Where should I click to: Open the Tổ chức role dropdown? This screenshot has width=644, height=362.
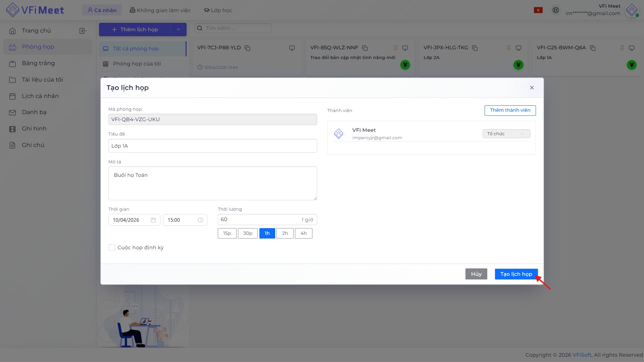click(506, 134)
